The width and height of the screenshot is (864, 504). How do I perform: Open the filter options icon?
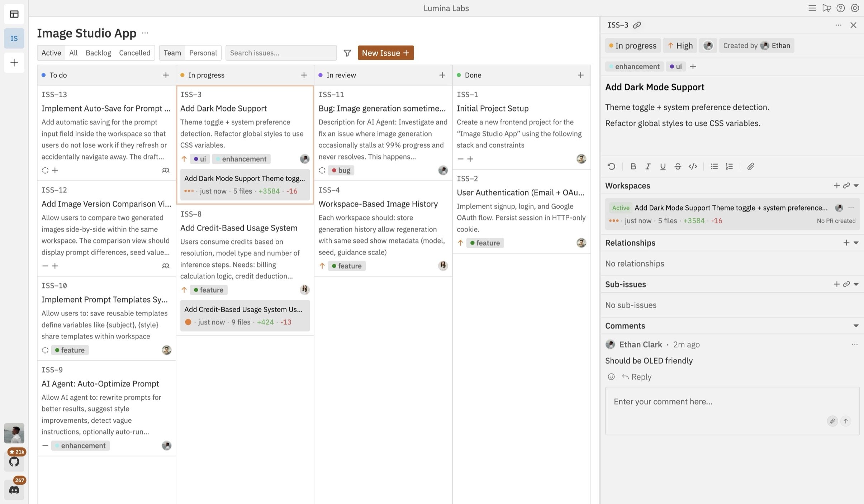[347, 53]
